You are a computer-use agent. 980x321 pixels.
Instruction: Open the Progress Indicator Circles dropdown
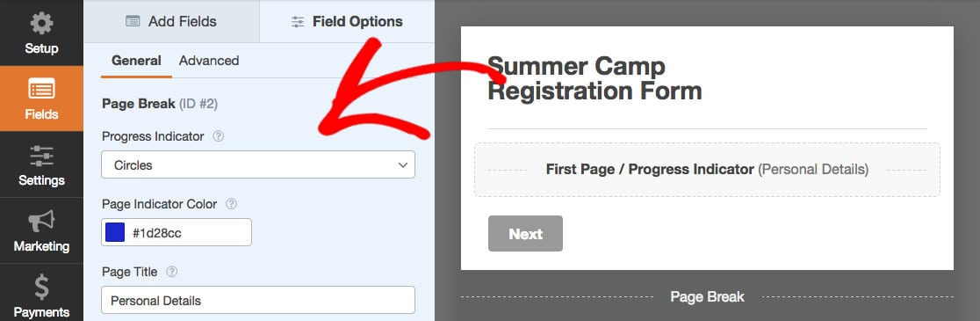coord(258,164)
